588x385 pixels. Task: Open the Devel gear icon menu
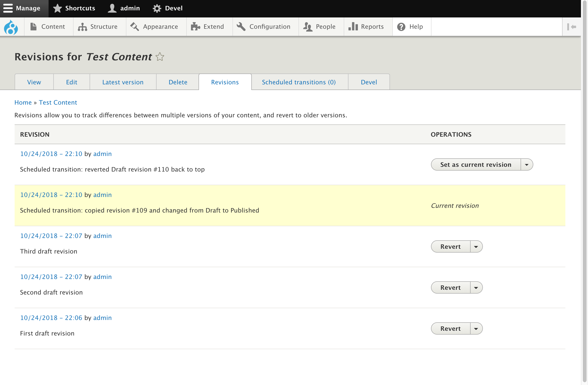click(157, 8)
